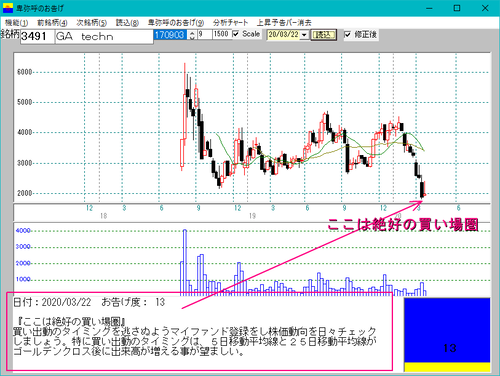Click the year label 18 on the time axis

click(x=103, y=216)
